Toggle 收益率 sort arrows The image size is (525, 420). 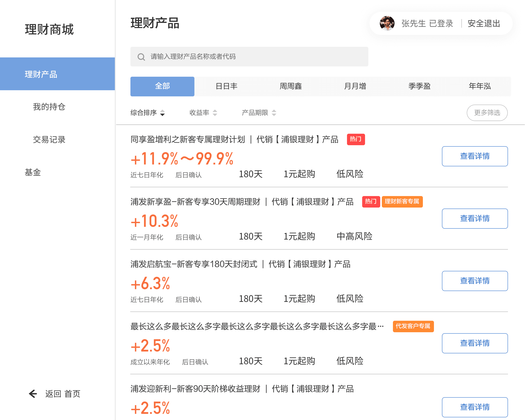point(215,113)
